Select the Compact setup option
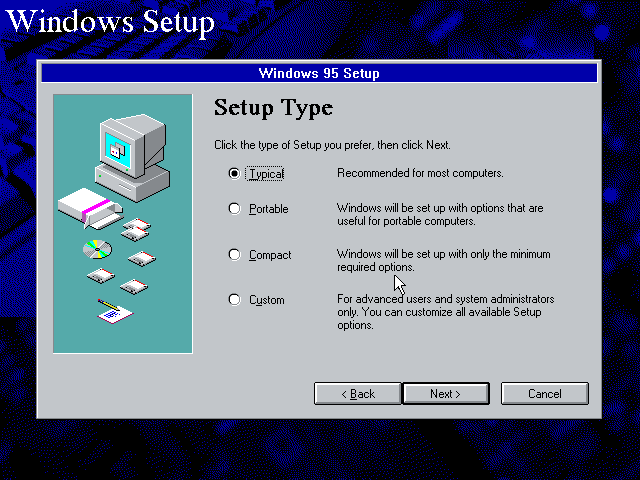This screenshot has height=480, width=640. tap(234, 255)
